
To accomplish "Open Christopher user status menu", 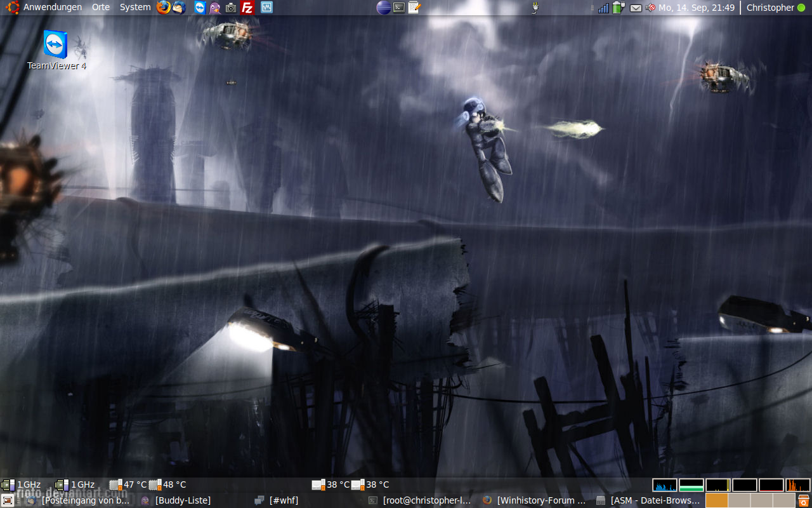I will tap(775, 8).
